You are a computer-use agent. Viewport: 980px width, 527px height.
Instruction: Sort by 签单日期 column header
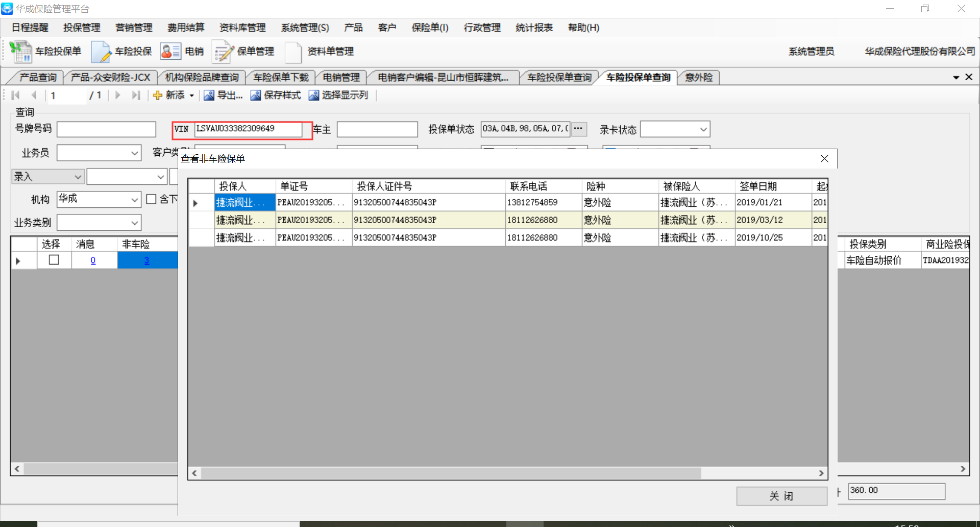point(773,186)
